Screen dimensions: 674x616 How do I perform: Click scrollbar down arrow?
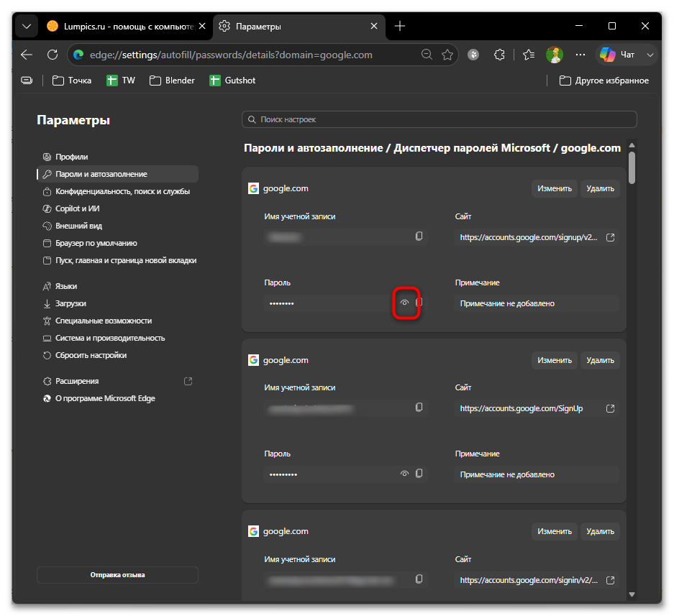coord(632,594)
